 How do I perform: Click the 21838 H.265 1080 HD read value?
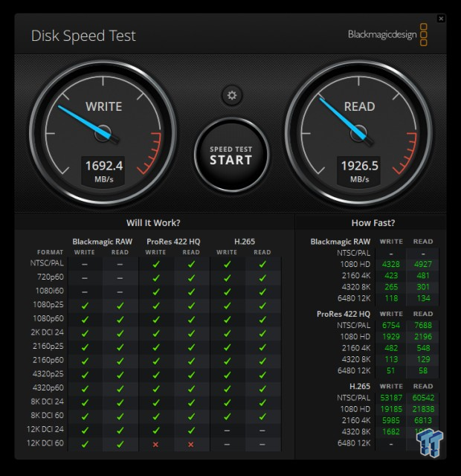click(423, 409)
